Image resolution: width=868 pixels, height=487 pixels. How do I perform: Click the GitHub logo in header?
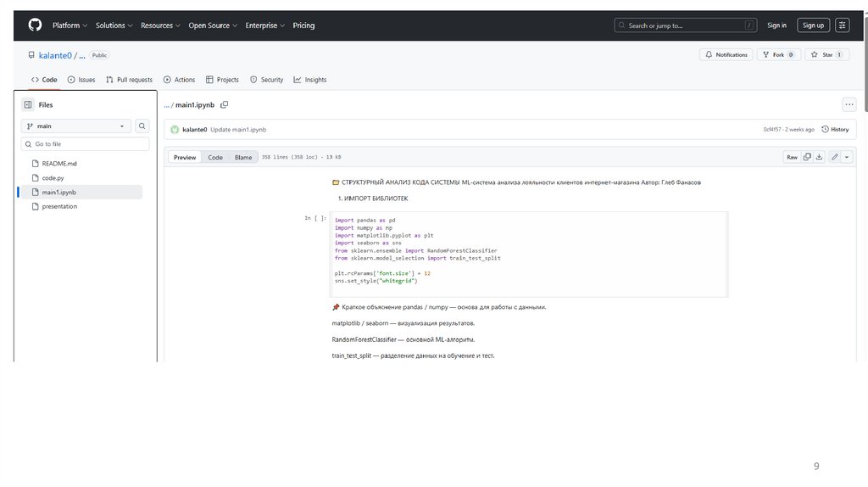35,25
